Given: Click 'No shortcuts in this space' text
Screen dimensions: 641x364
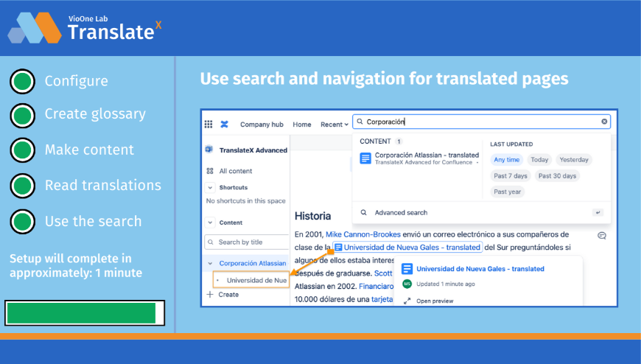Looking at the screenshot, I should tap(245, 201).
